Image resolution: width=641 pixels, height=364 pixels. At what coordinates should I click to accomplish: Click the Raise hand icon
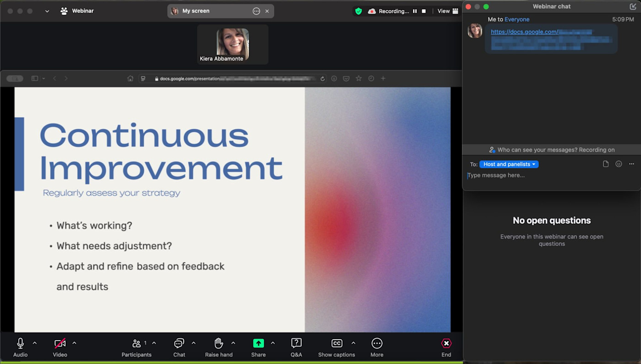[219, 344]
